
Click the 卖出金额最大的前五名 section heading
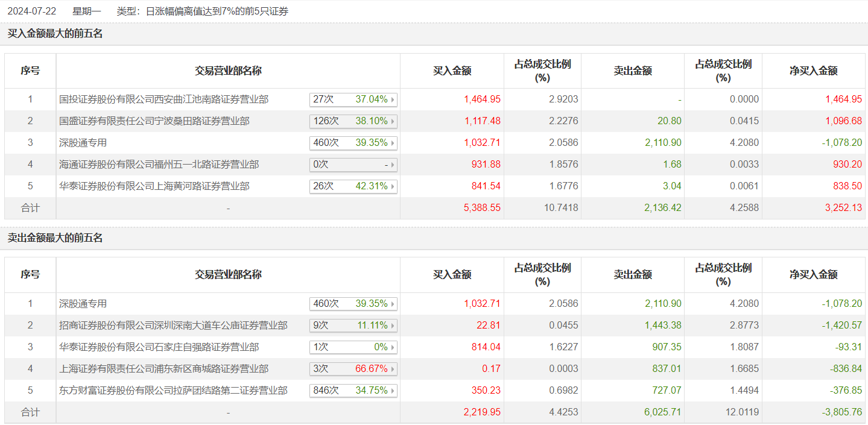pos(55,238)
